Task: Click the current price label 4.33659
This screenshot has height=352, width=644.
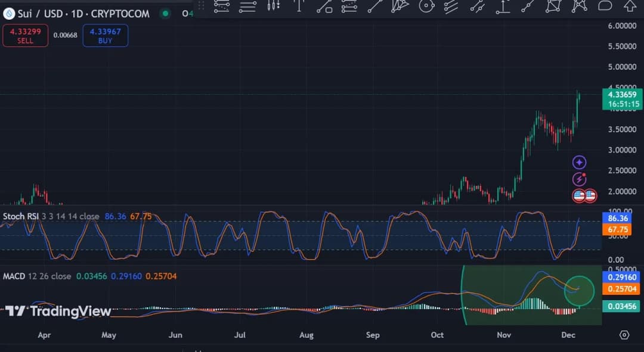Action: click(x=622, y=94)
